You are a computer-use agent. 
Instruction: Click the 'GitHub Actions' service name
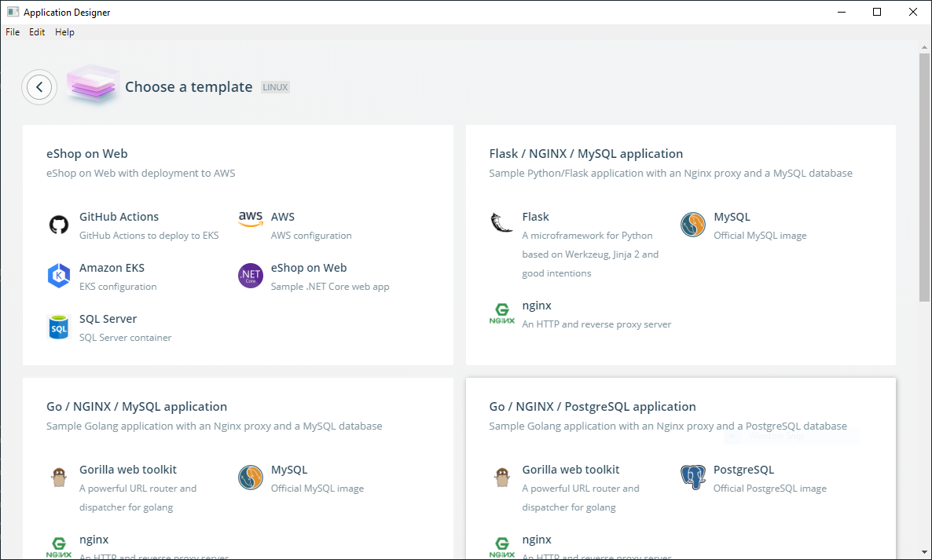click(119, 217)
